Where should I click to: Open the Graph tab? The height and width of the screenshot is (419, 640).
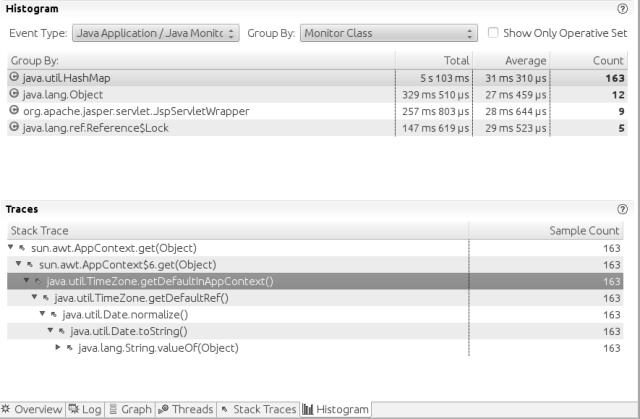[x=131, y=409]
